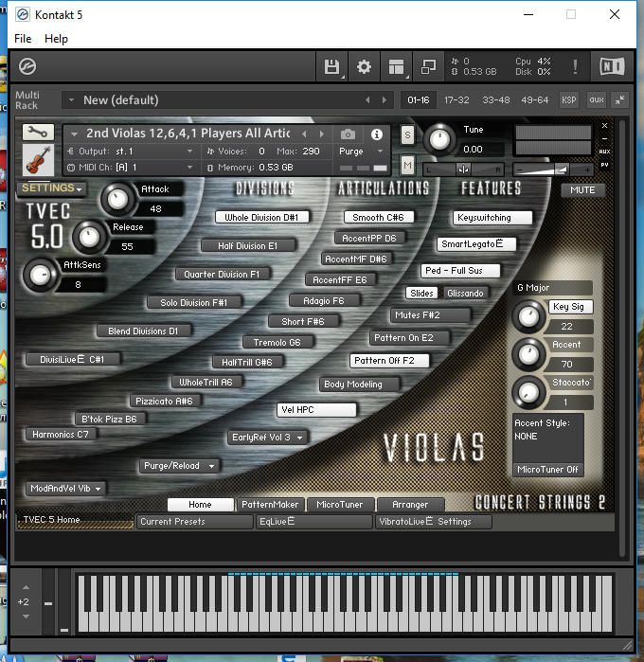Click the Kontakt logo icon in toolbar

27,66
